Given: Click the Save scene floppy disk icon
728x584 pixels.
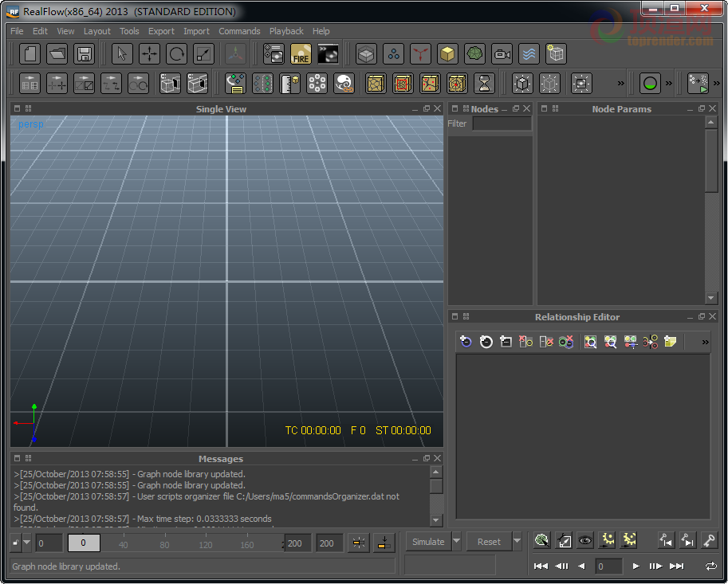Looking at the screenshot, I should (84, 54).
